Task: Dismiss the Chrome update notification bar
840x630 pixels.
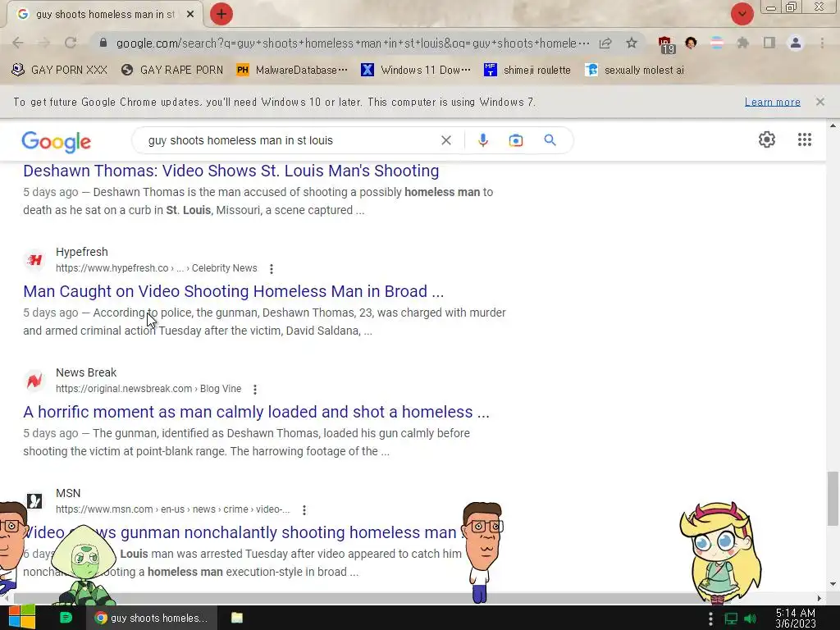Action: tap(819, 102)
